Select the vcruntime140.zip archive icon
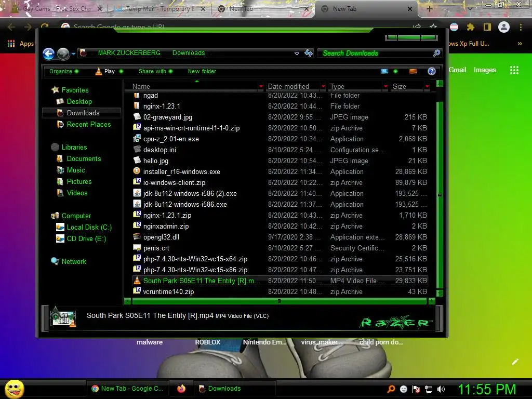Image resolution: width=532 pixels, height=399 pixels. [x=137, y=291]
